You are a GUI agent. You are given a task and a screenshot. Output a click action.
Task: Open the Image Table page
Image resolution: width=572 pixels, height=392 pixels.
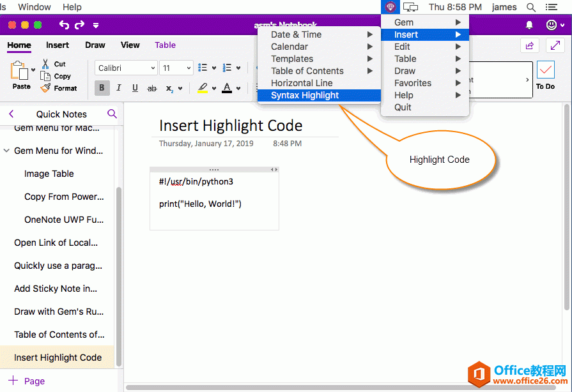[x=49, y=174]
